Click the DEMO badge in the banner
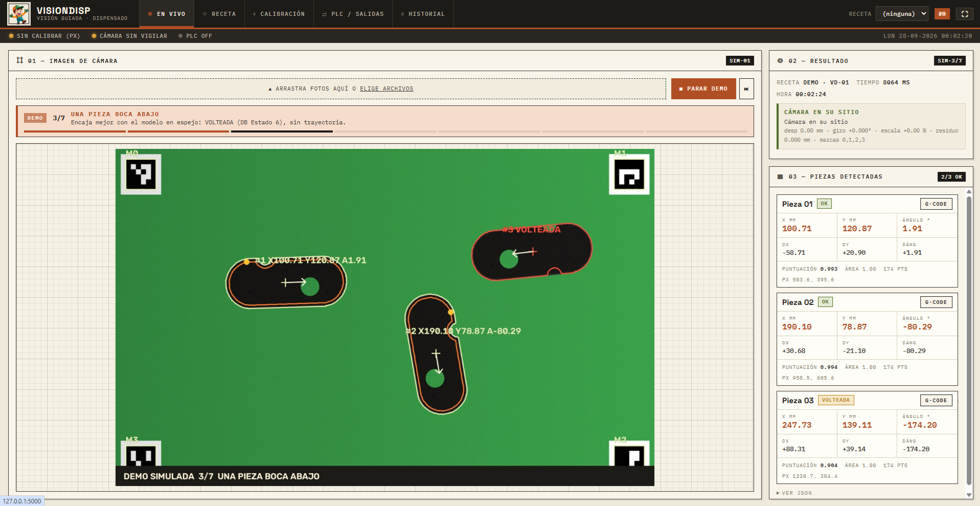Screen dimensions: 980x506 point(35,118)
